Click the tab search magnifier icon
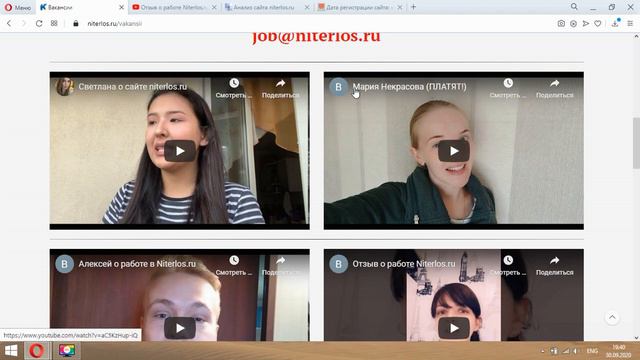Viewport: 640px width, 360px height. point(574,7)
